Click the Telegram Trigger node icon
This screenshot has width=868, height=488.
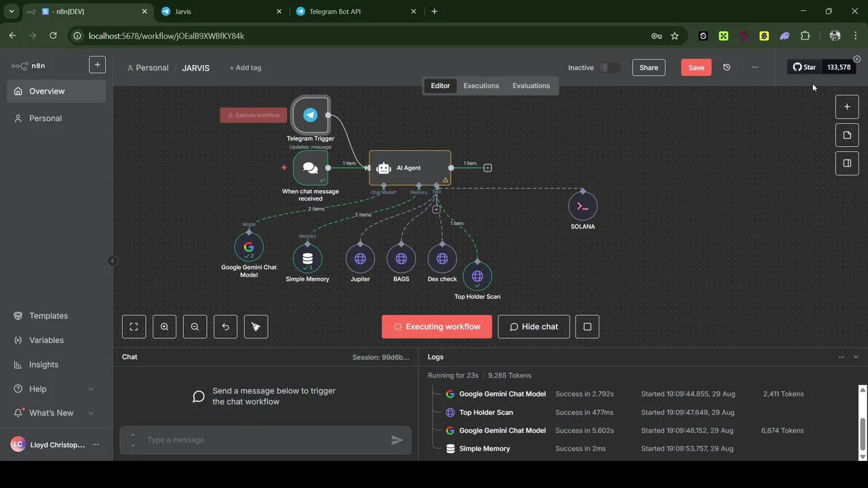(311, 115)
